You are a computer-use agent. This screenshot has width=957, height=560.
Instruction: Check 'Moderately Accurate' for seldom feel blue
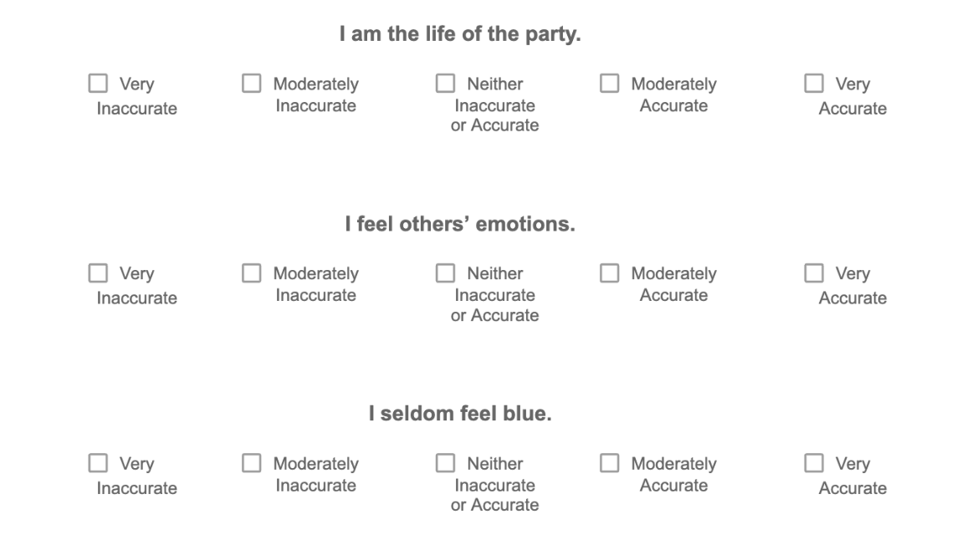pyautogui.click(x=610, y=463)
